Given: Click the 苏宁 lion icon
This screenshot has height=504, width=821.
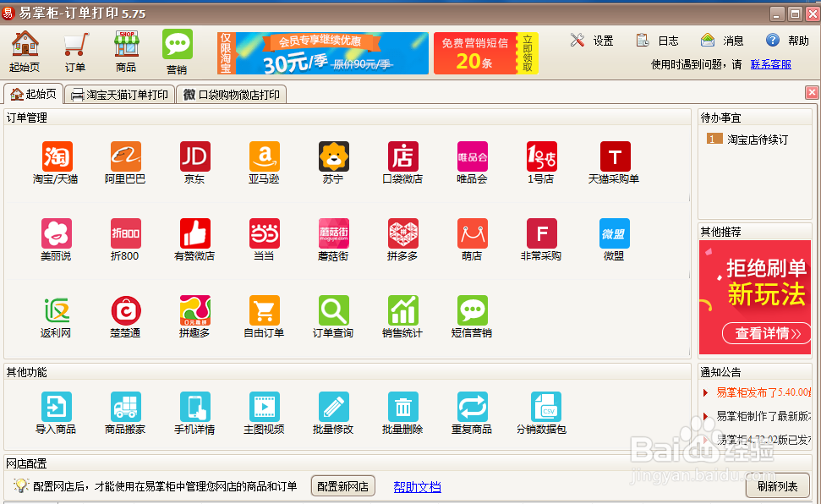Looking at the screenshot, I should 333,156.
